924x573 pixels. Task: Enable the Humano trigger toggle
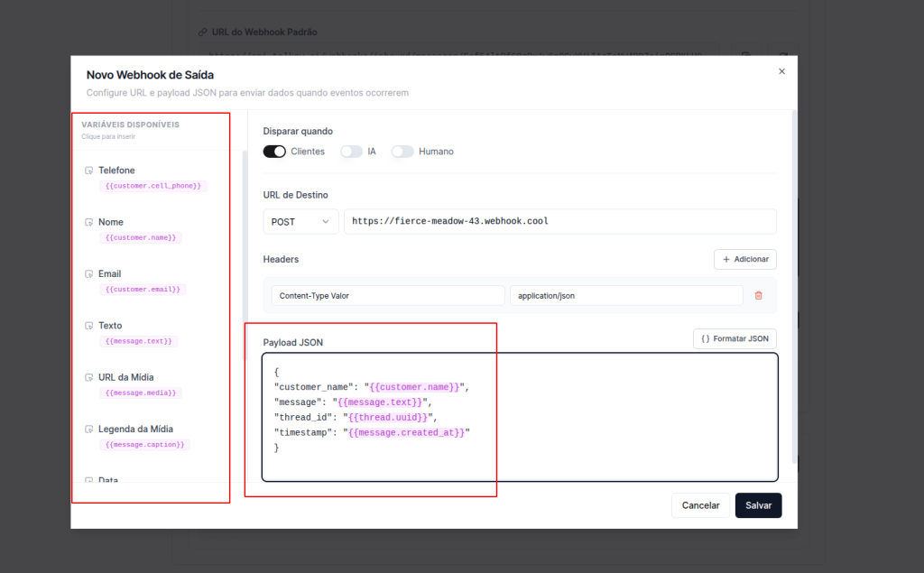tap(402, 152)
